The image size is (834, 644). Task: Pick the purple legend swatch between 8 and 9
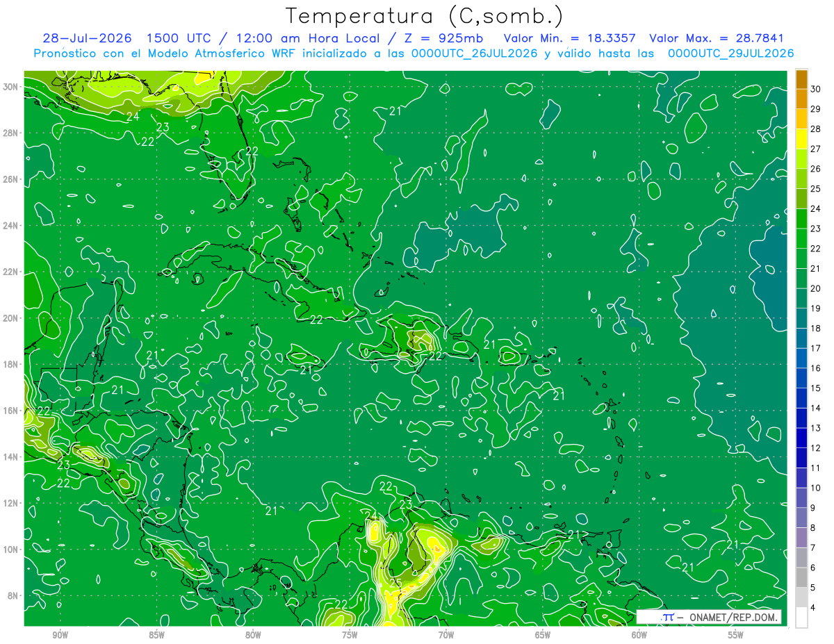[801, 518]
